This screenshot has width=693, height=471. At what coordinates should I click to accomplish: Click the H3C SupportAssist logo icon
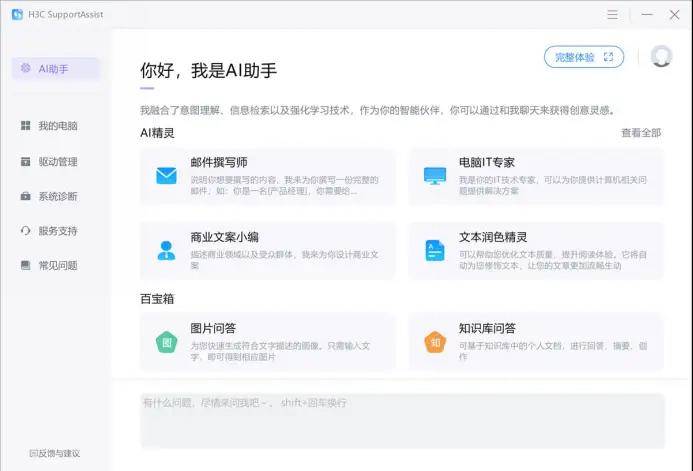[17, 14]
